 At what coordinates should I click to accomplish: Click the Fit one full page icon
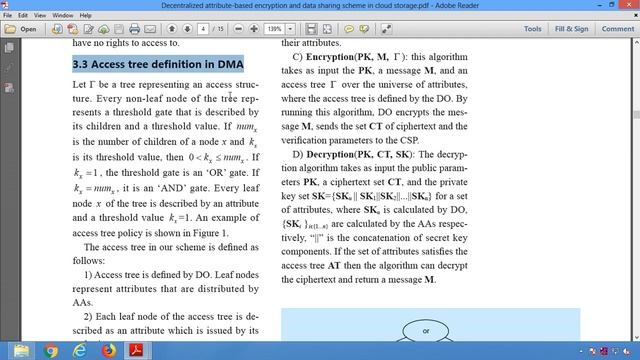(x=327, y=29)
